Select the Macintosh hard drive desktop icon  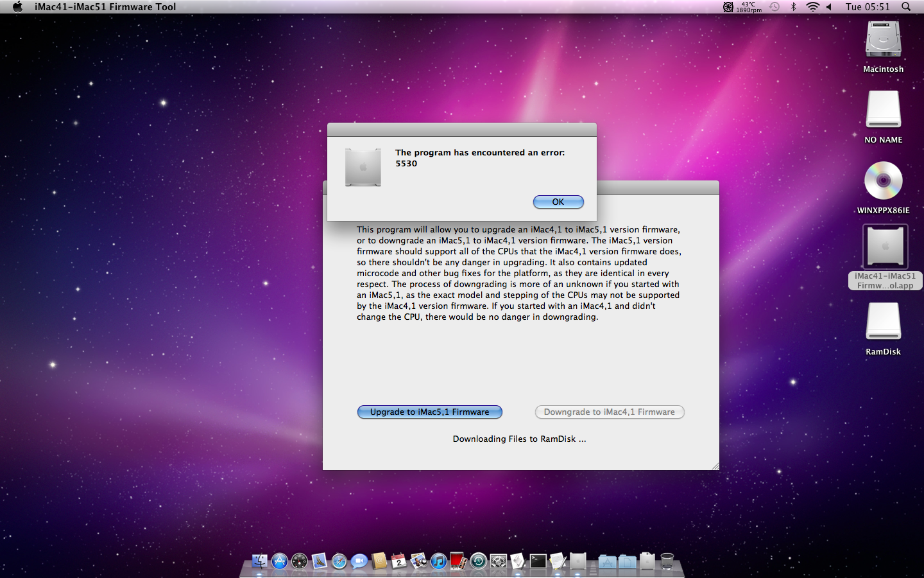pyautogui.click(x=884, y=47)
